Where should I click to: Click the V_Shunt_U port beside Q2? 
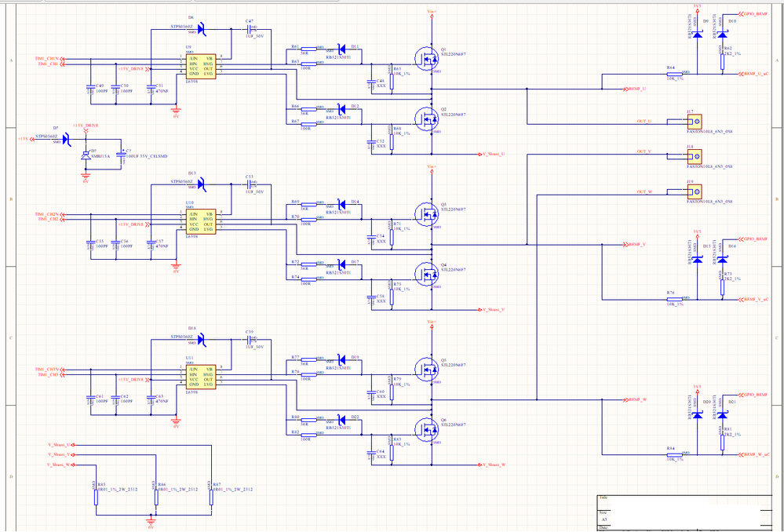coord(492,154)
